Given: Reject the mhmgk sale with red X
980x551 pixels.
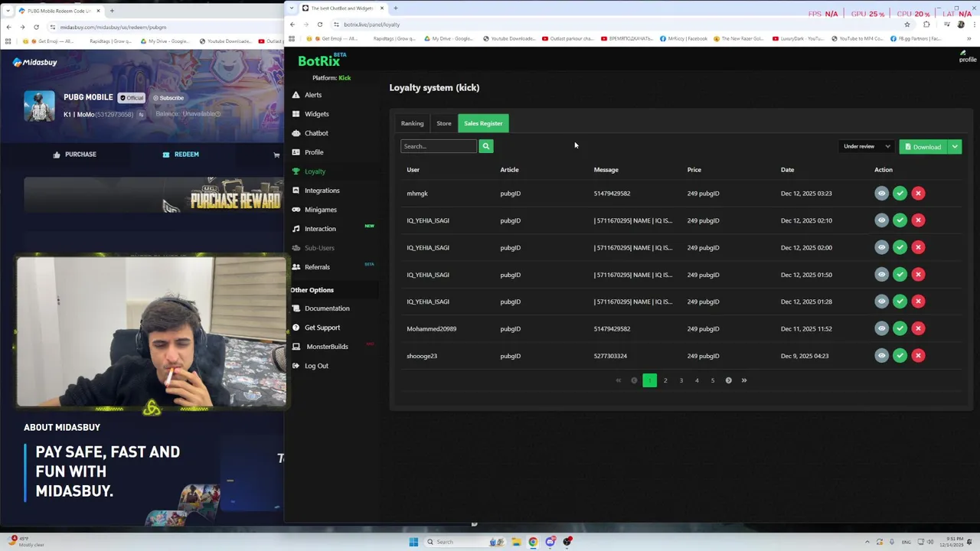Looking at the screenshot, I should (918, 194).
